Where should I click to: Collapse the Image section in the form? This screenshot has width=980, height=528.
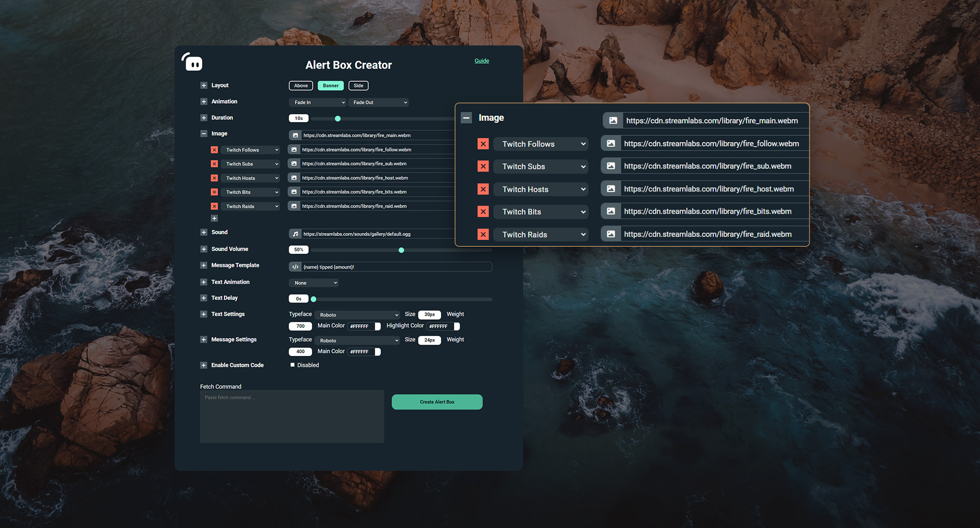click(204, 134)
